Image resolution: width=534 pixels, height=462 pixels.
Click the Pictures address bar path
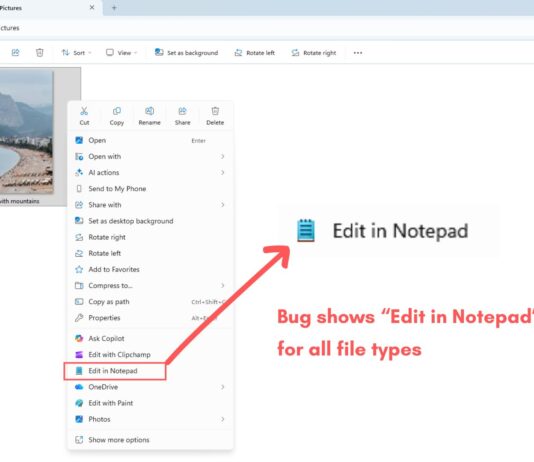[10, 28]
